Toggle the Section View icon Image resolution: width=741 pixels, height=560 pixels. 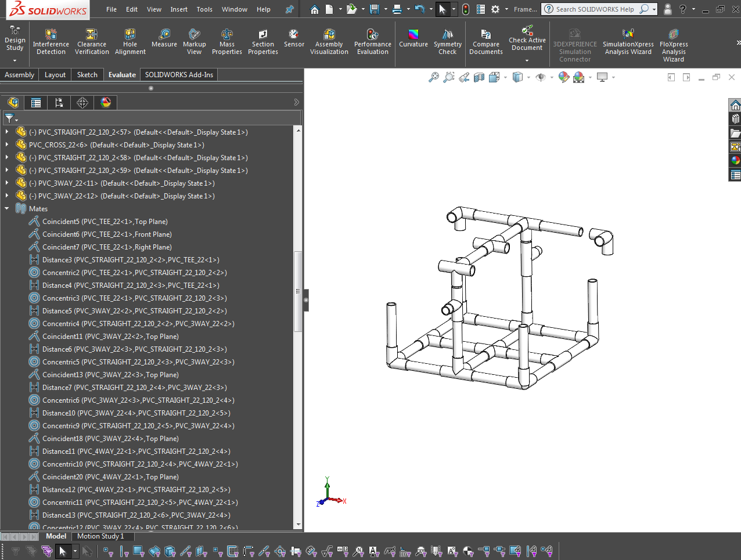tap(479, 77)
